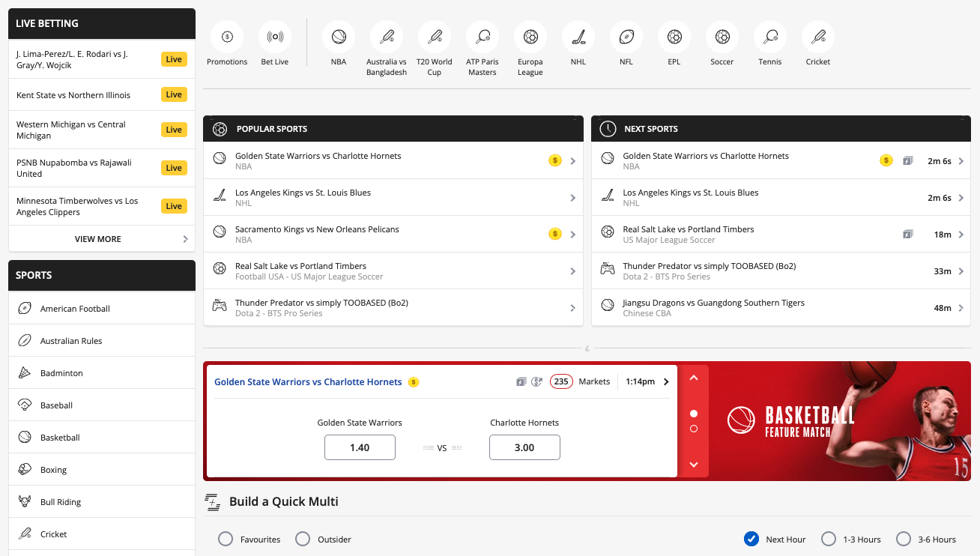Click Australian Rules sidebar icon
The width and height of the screenshot is (980, 556).
(x=25, y=340)
